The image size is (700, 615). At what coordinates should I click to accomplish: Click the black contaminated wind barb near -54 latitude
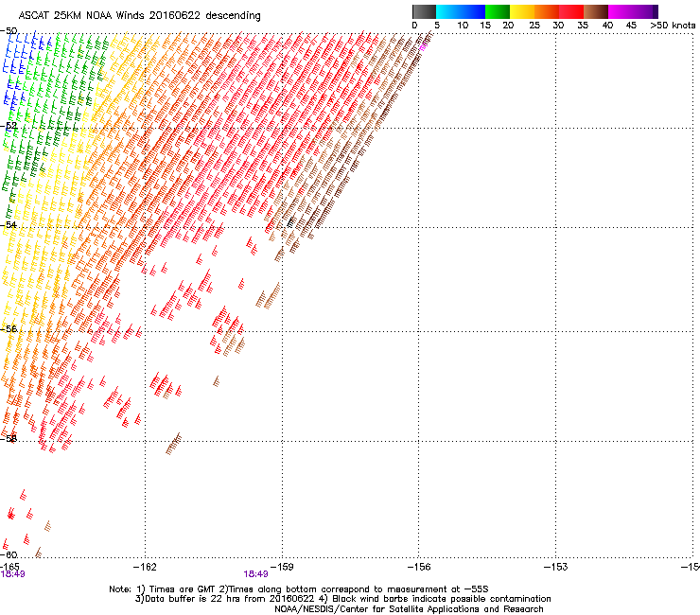pos(290,221)
